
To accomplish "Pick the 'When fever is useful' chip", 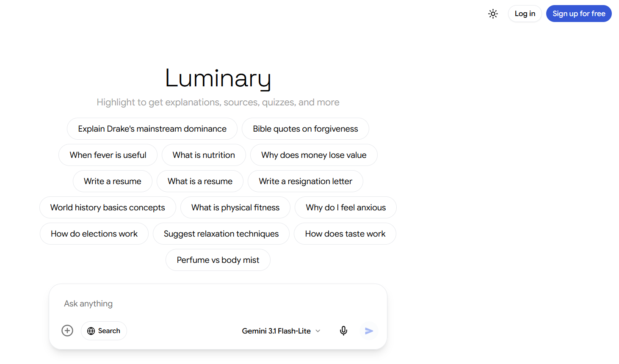I will 108,155.
